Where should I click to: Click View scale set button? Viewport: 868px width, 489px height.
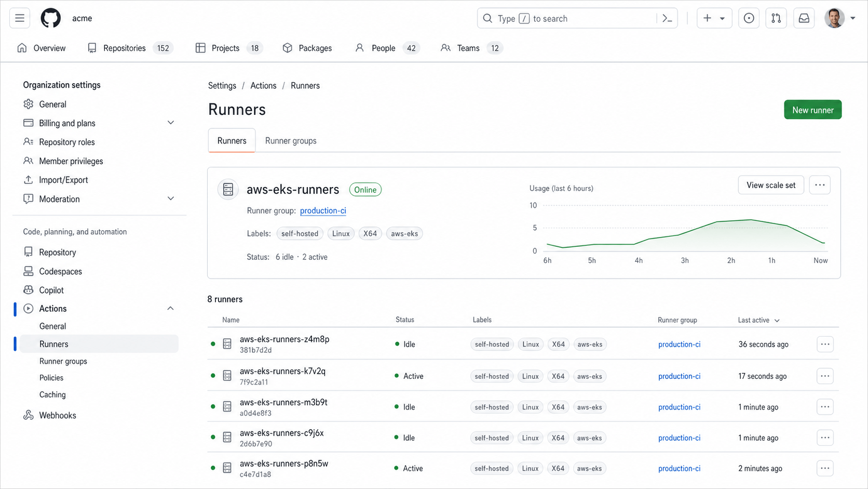pos(771,185)
